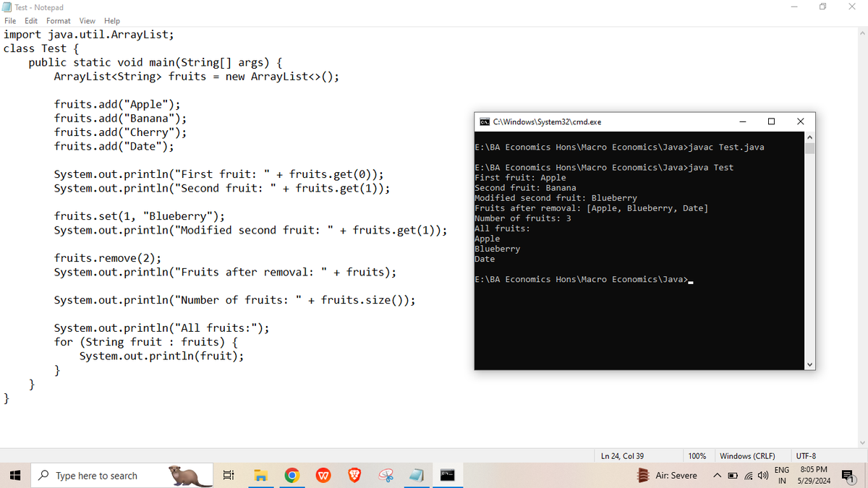
Task: Click "Fruits after removal" cmd output line
Action: click(592, 208)
